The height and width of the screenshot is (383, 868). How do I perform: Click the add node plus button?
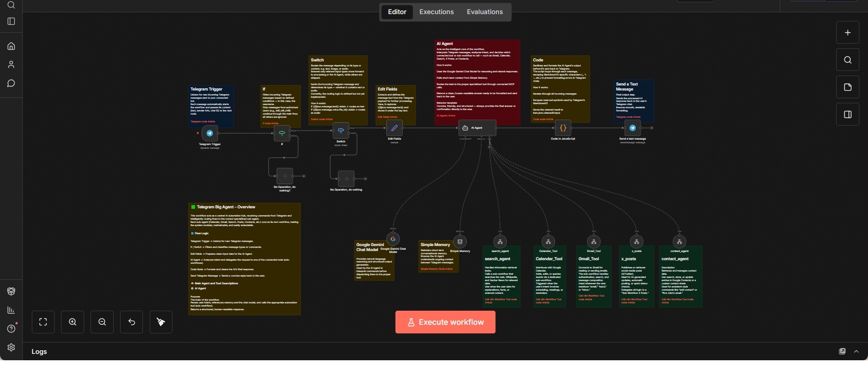[848, 33]
